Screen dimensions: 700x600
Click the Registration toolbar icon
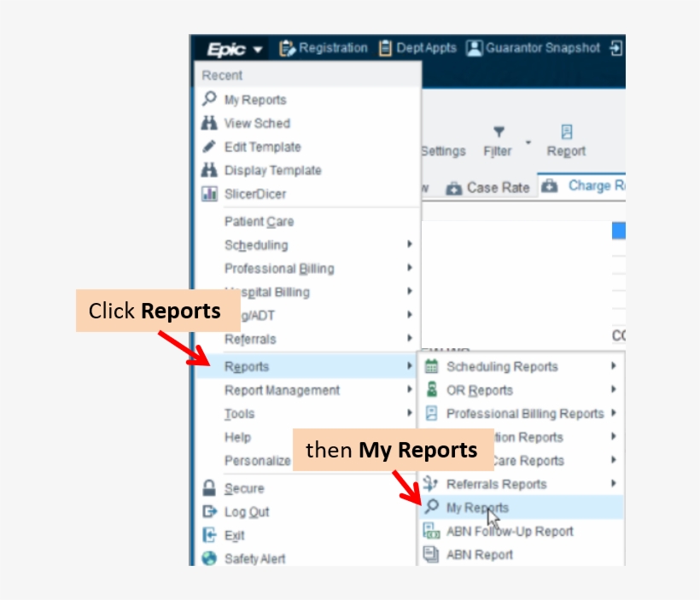[x=287, y=48]
